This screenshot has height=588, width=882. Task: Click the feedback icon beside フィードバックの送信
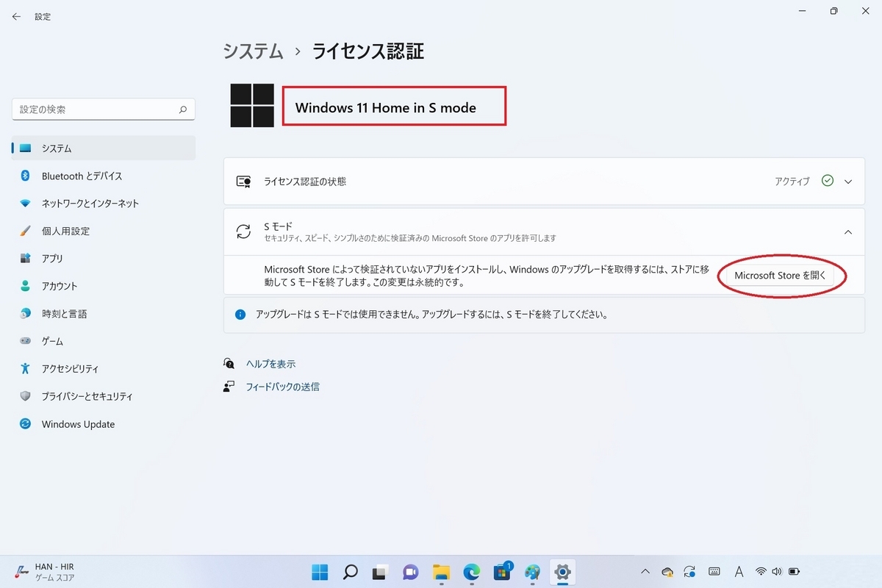pos(229,387)
